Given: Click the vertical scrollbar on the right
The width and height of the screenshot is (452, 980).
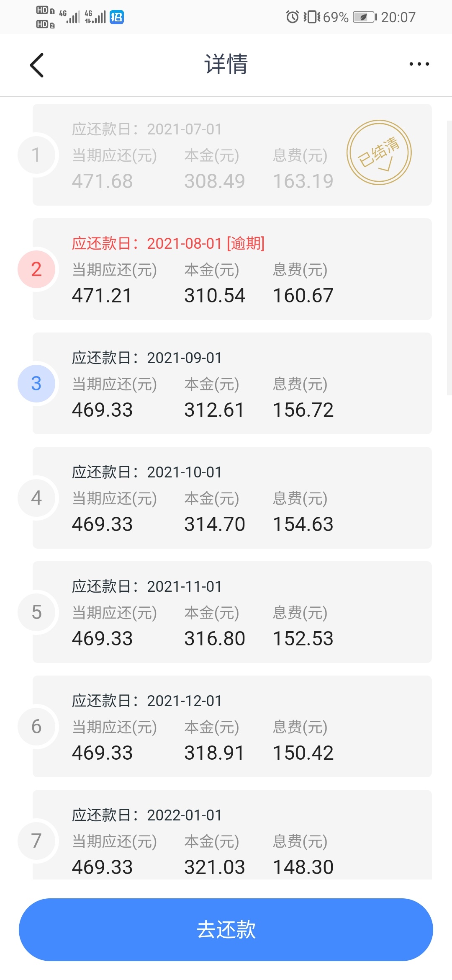Looking at the screenshot, I should pyautogui.click(x=449, y=258).
